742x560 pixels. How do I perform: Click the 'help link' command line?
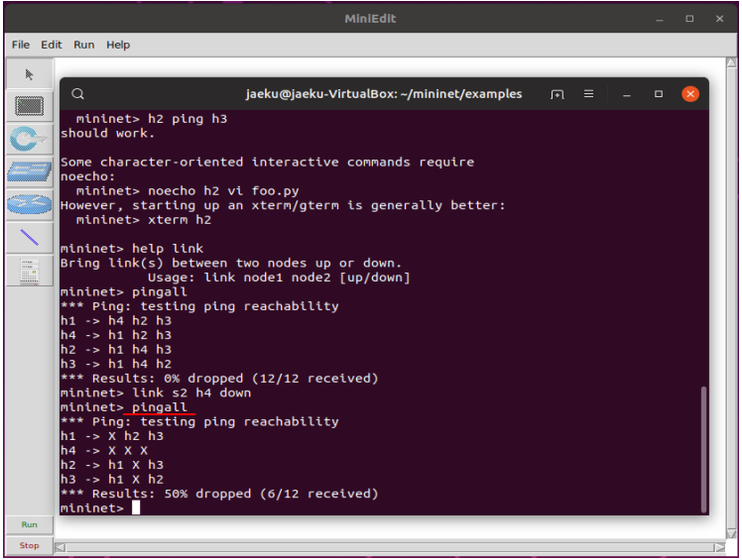(132, 249)
